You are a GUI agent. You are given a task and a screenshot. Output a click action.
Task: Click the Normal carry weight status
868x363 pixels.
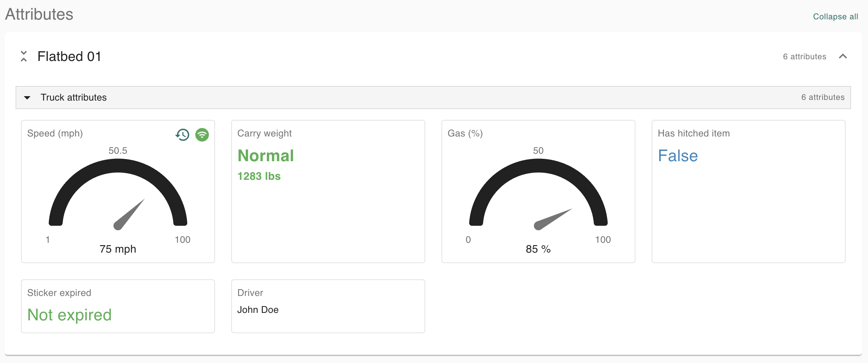[266, 156]
